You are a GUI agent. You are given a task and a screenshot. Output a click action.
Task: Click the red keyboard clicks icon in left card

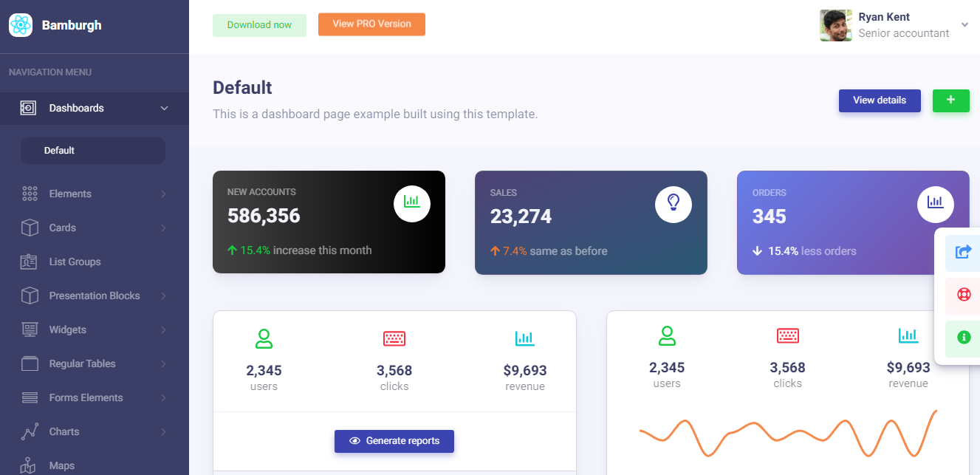pyautogui.click(x=394, y=339)
